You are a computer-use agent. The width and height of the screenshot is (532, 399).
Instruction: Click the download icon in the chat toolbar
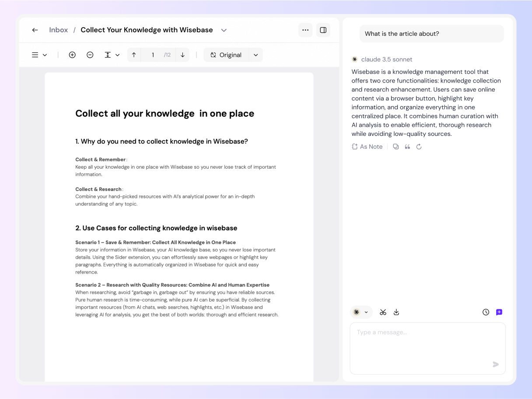[396, 312]
